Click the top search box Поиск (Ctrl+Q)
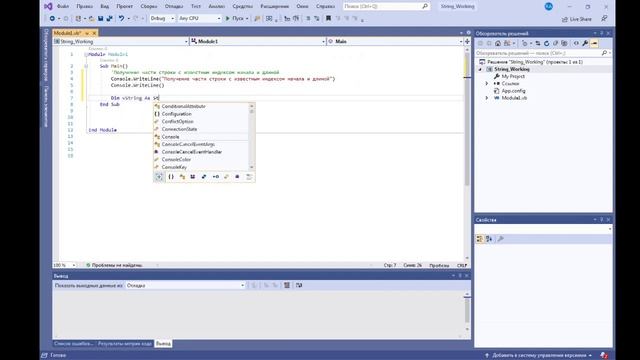The height and width of the screenshot is (360, 640). (386, 7)
